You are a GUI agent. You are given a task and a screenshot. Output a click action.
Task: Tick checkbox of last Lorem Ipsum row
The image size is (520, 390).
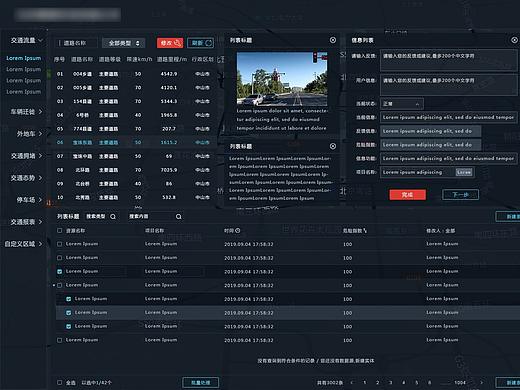point(60,340)
